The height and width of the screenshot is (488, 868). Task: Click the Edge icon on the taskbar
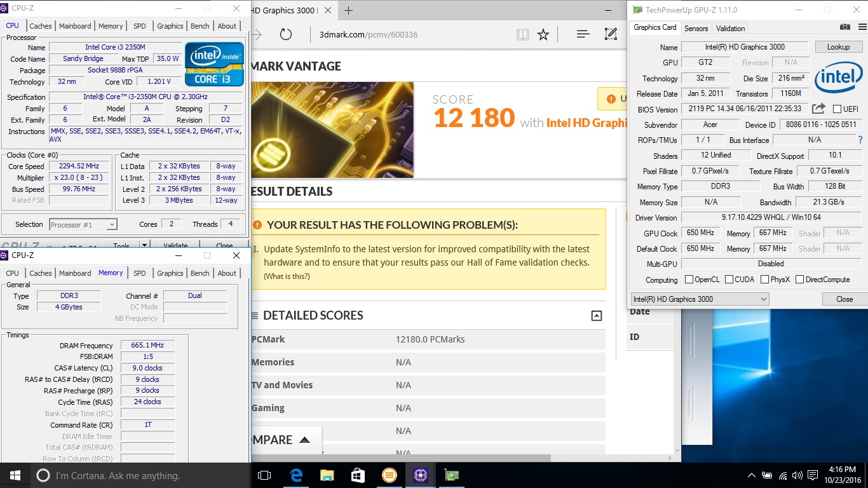point(296,475)
